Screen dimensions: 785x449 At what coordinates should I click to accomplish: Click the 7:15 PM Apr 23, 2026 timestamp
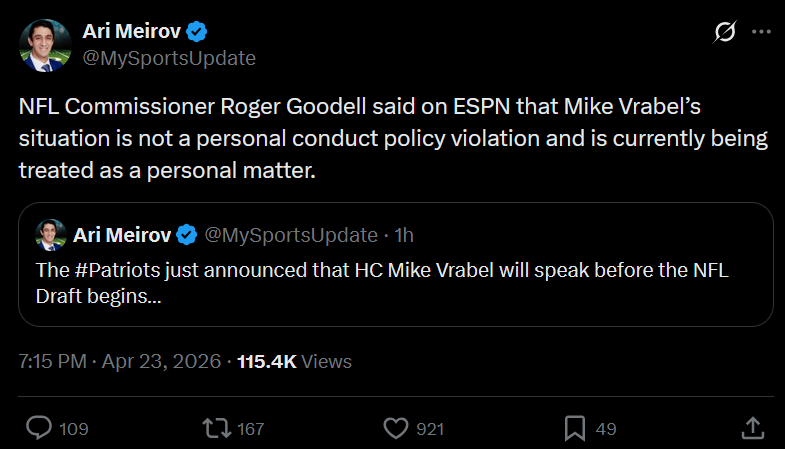tap(119, 361)
